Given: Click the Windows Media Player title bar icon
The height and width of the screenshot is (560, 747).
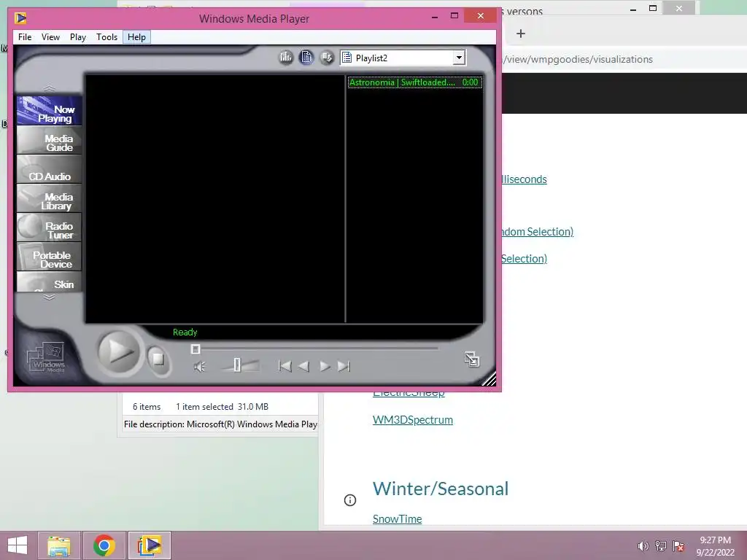Looking at the screenshot, I should pos(20,18).
